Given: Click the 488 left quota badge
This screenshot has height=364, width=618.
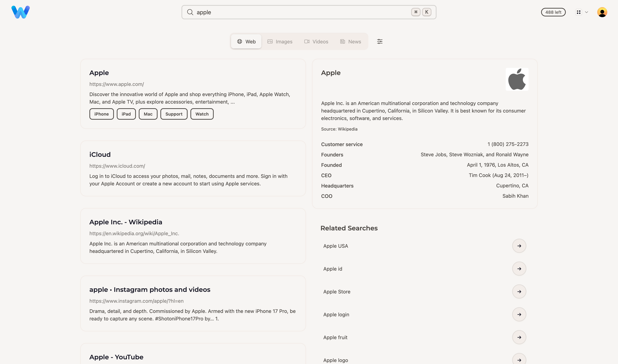Looking at the screenshot, I should click(553, 12).
